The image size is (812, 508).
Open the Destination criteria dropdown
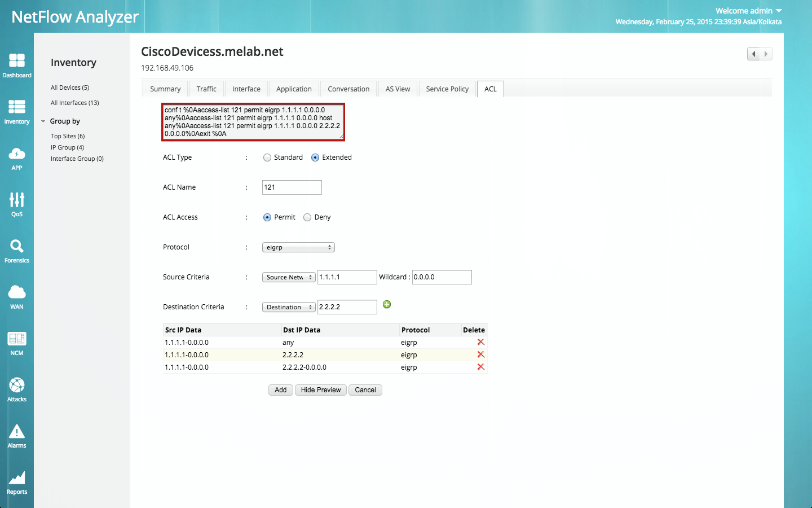[289, 307]
